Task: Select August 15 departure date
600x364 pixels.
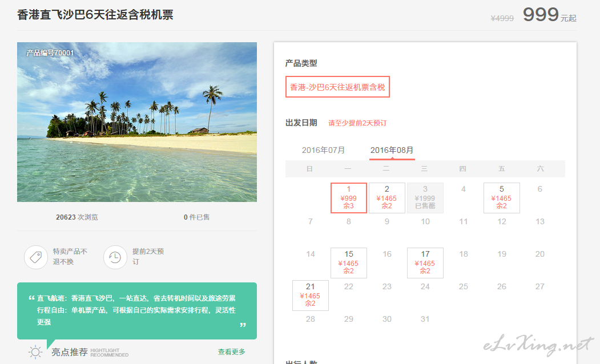Action: pos(349,262)
